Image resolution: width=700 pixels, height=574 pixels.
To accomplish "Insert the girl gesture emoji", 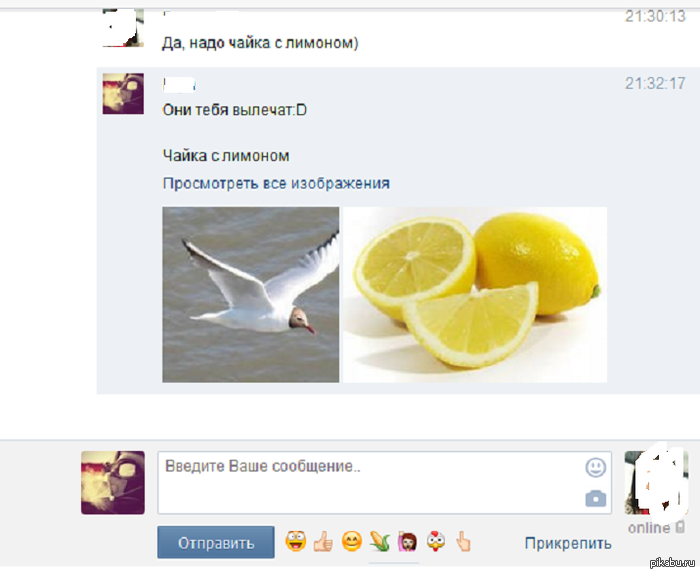I will [x=408, y=541].
